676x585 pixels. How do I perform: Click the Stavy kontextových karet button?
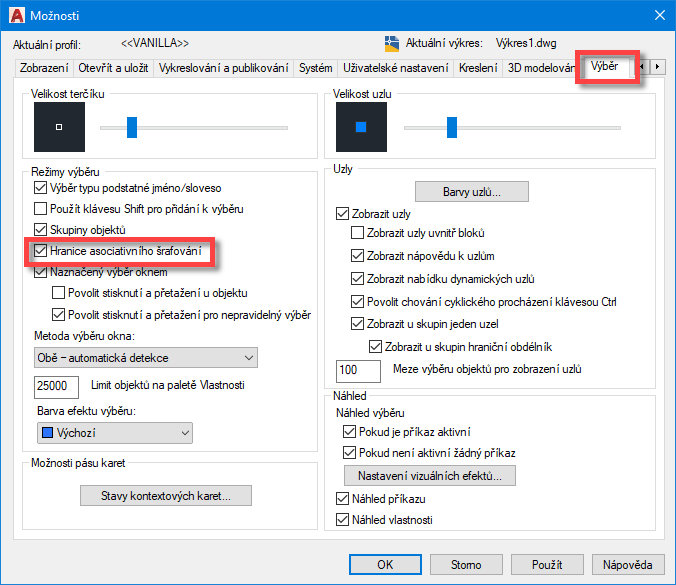point(166,496)
